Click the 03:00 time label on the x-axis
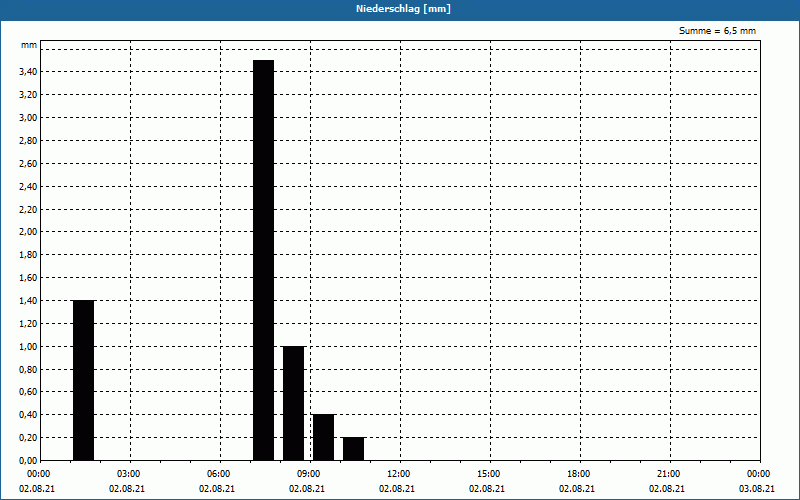The width and height of the screenshot is (800, 500). [129, 474]
